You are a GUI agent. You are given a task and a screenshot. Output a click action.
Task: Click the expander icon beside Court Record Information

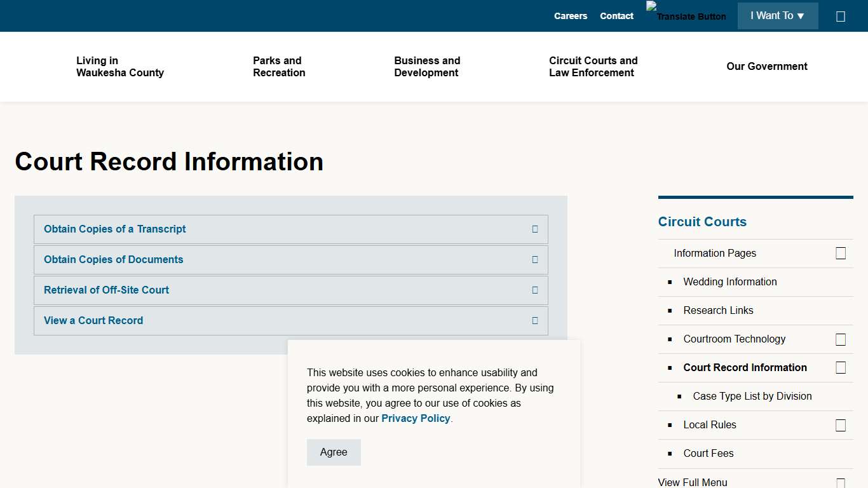coord(841,367)
